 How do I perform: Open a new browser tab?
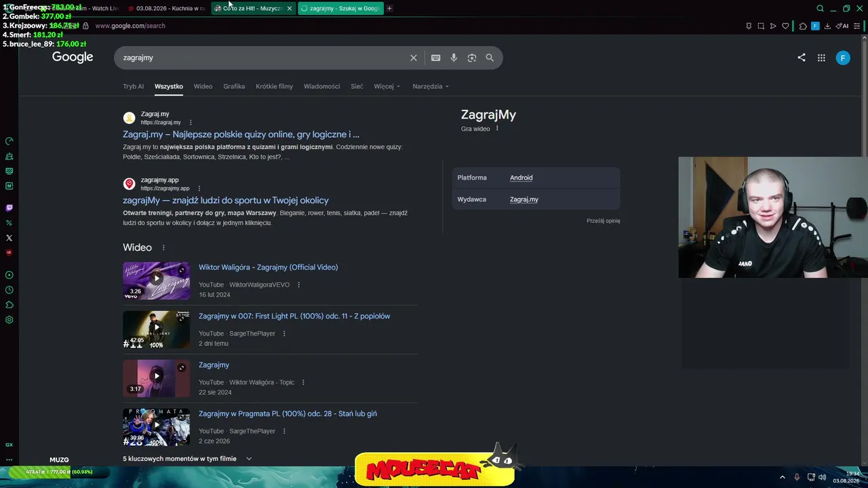[389, 8]
